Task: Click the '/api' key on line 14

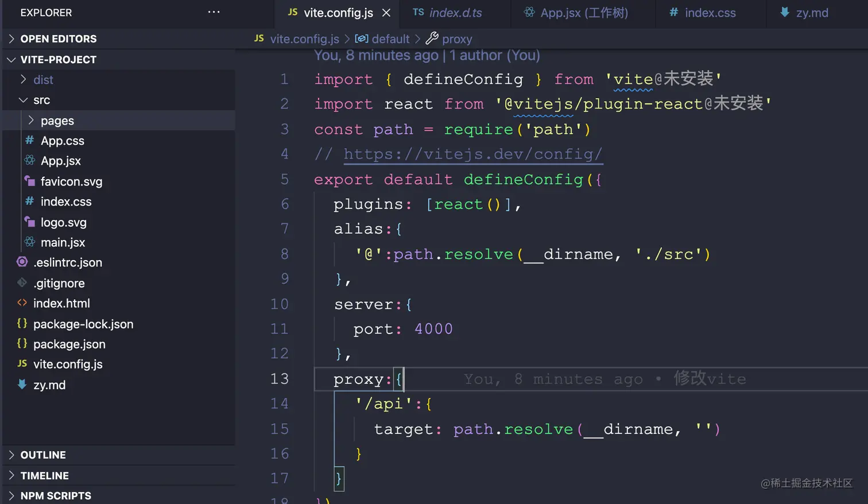Action: pyautogui.click(x=383, y=404)
